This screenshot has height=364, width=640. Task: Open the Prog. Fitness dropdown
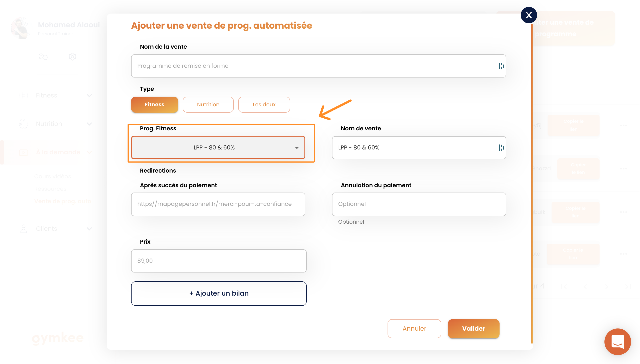[218, 147]
